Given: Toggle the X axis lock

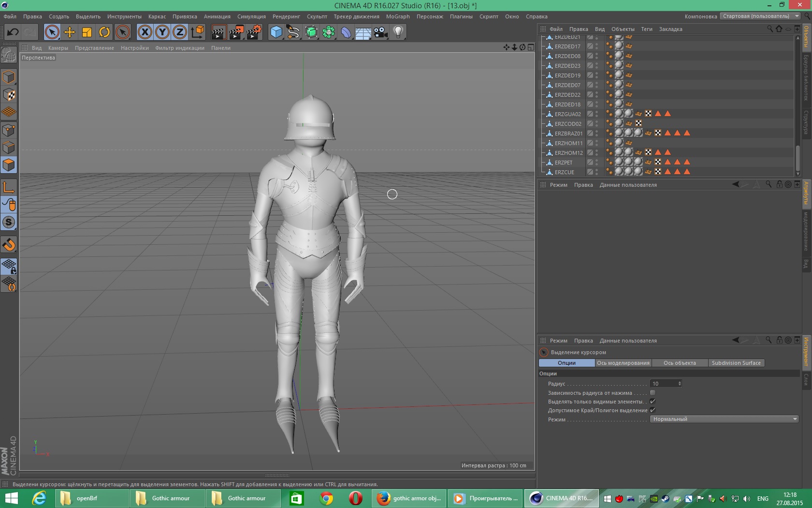Looking at the screenshot, I should coord(145,32).
